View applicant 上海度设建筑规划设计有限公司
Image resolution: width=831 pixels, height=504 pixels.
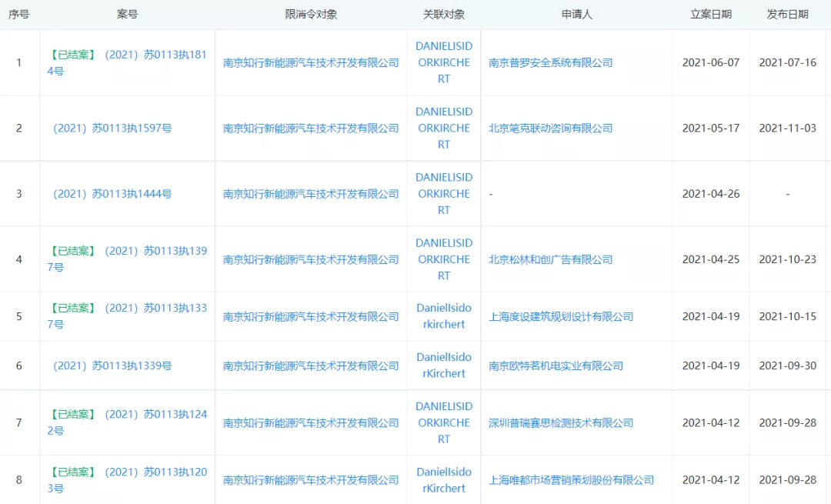[561, 317]
